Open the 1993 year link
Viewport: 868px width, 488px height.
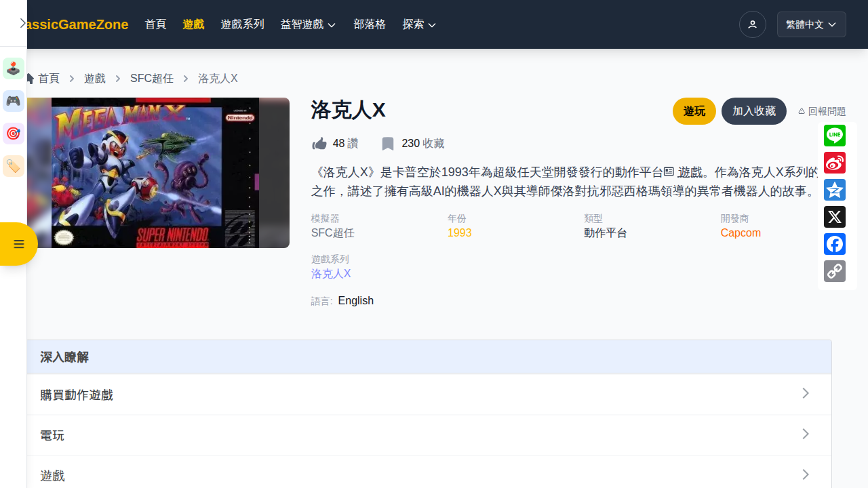(x=459, y=233)
